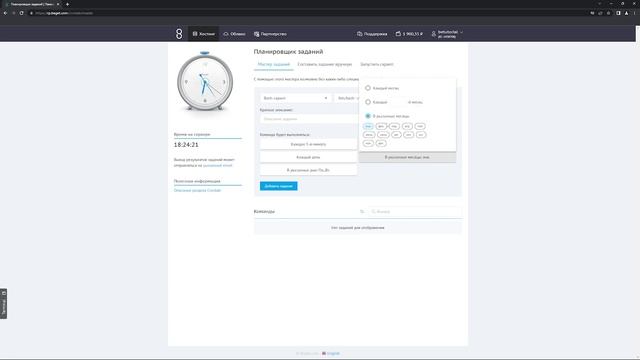
Task: Expand the user account menu
Action: (x=447, y=34)
